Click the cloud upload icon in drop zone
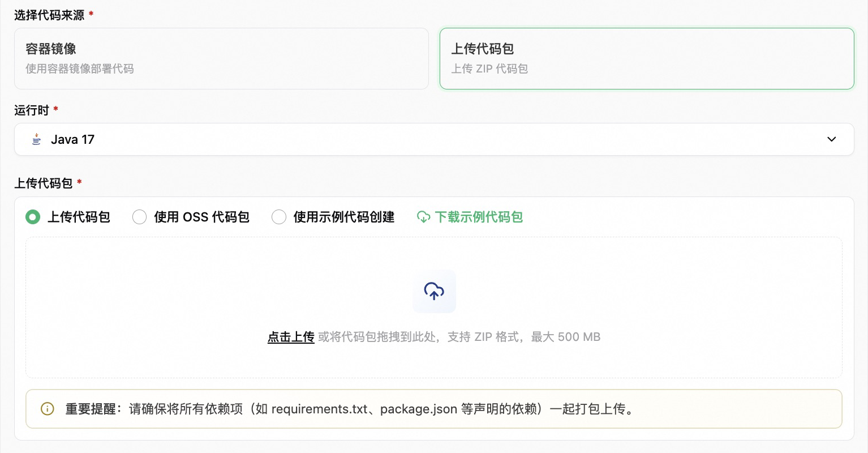 click(x=434, y=291)
